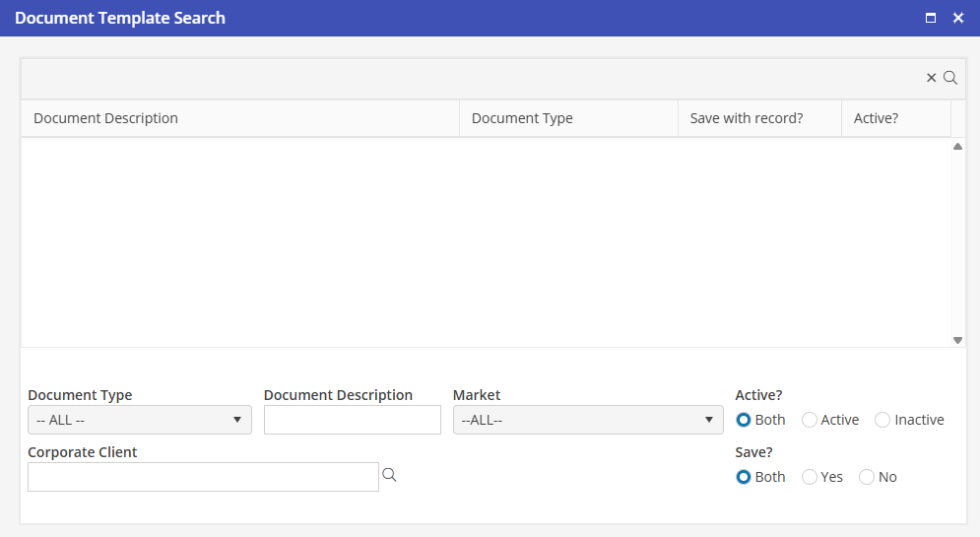Select Both under Save?
The image size is (980, 537).
click(744, 477)
